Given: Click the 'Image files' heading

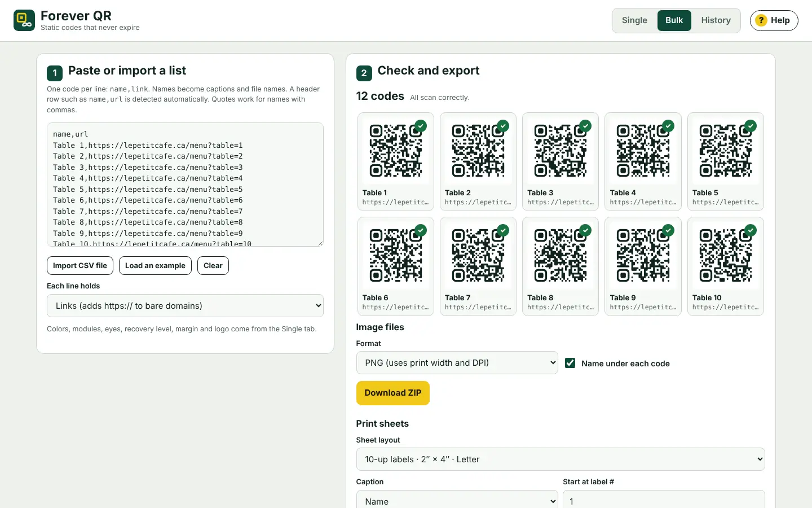Looking at the screenshot, I should point(380,327).
